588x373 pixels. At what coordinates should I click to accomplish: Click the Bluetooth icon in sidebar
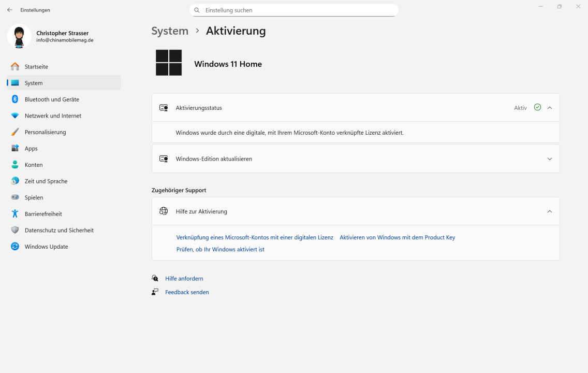point(15,99)
